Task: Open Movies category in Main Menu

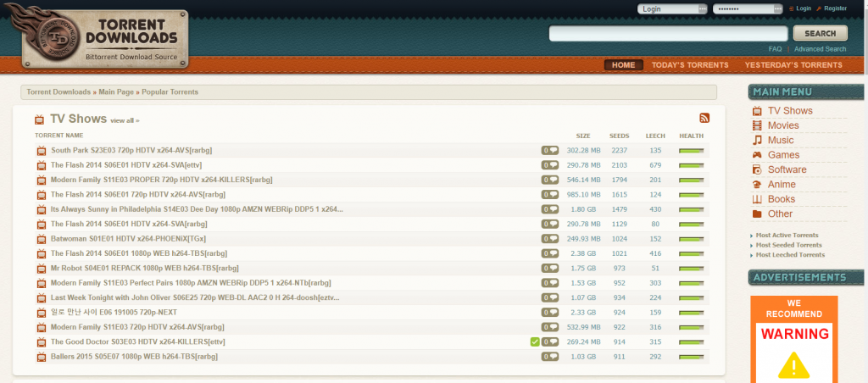Action: click(783, 125)
